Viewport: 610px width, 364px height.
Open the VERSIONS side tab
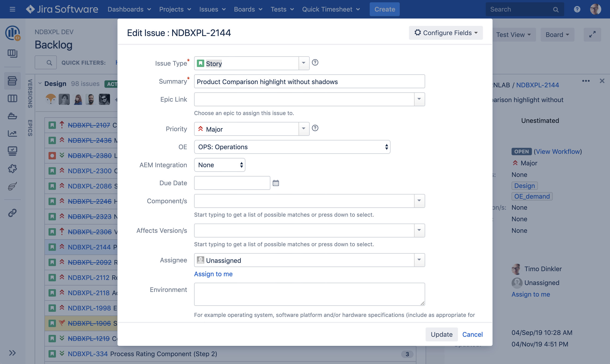30,94
